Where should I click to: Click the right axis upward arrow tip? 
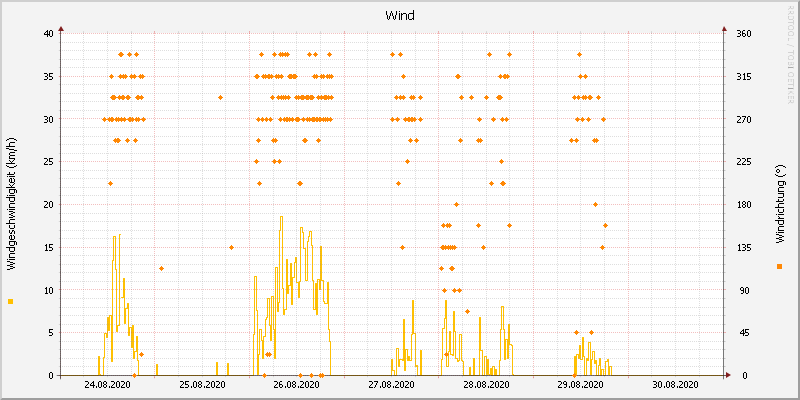[724, 29]
